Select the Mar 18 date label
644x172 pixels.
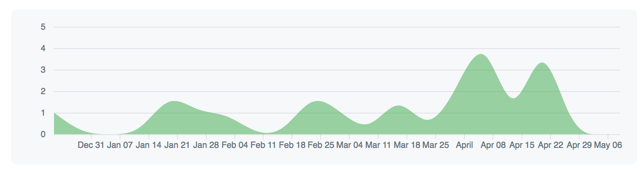coord(407,145)
